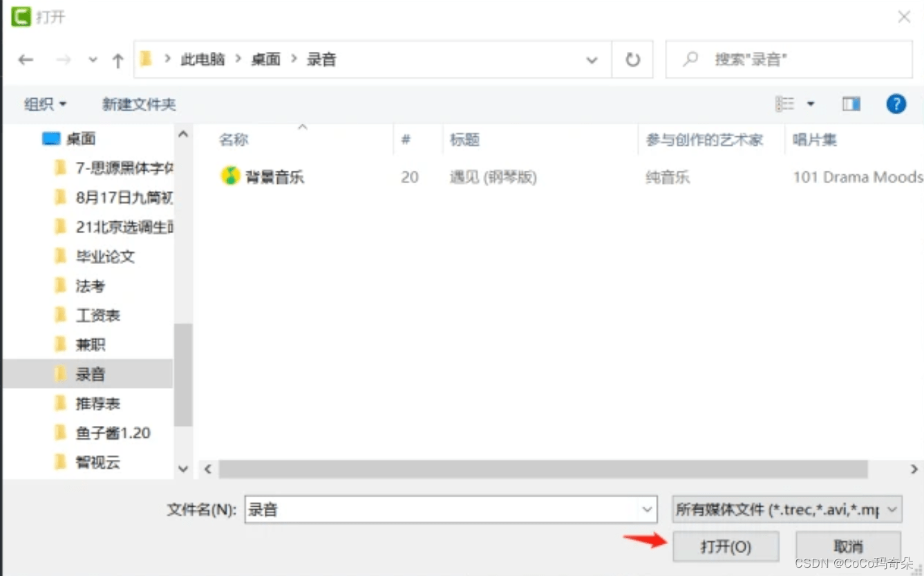Click the horizontal scrollbar of file list
924x576 pixels.
[543, 470]
